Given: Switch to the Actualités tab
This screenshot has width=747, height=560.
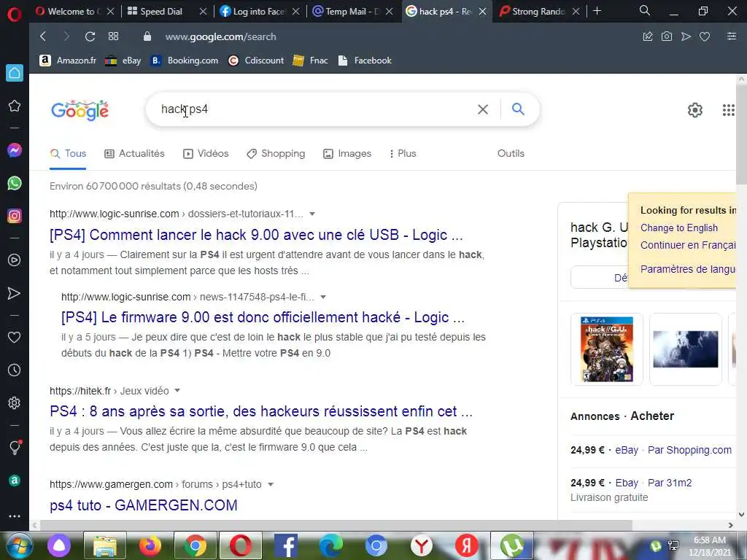Looking at the screenshot, I should click(x=135, y=153).
